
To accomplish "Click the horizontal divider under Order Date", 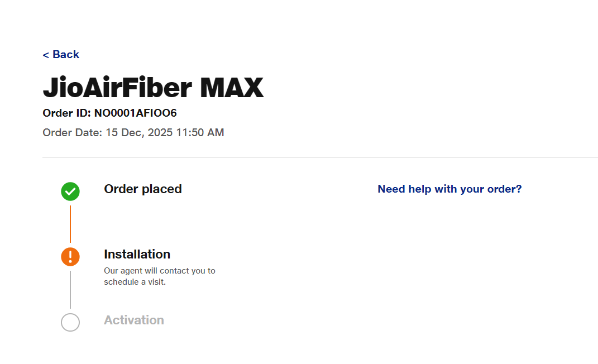I will 319,157.
